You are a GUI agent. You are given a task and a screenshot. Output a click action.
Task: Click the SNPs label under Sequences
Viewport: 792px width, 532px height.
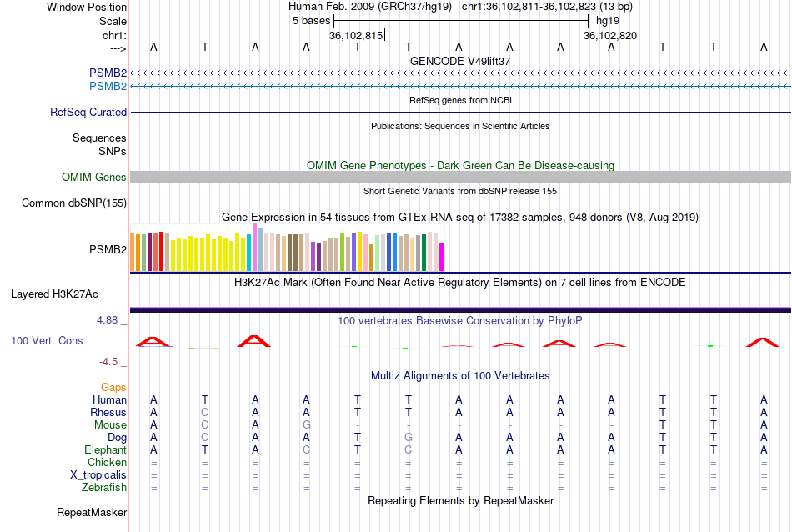click(113, 151)
